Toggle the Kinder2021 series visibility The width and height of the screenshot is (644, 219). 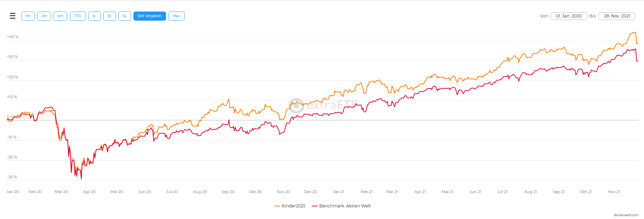point(293,206)
